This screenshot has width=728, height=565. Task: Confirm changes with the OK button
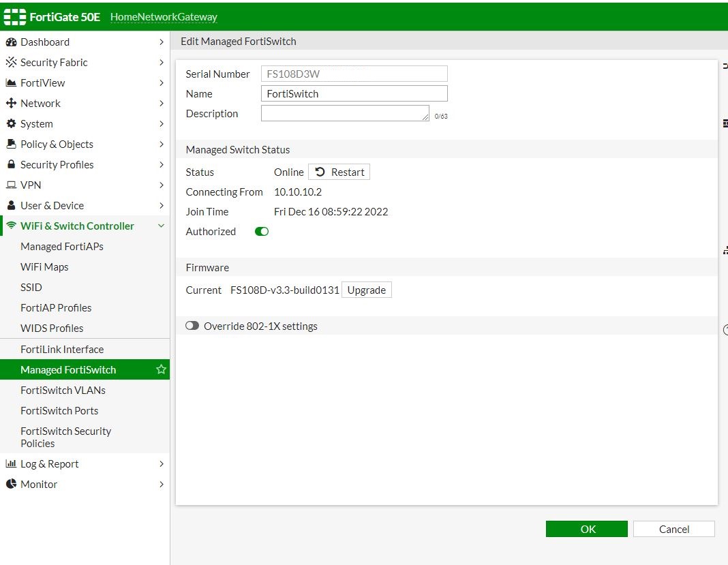586,529
